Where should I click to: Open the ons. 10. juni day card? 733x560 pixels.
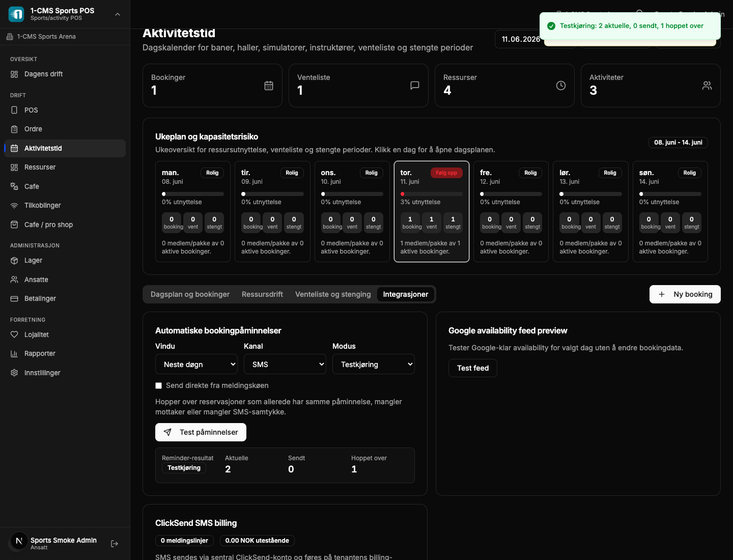pyautogui.click(x=352, y=212)
